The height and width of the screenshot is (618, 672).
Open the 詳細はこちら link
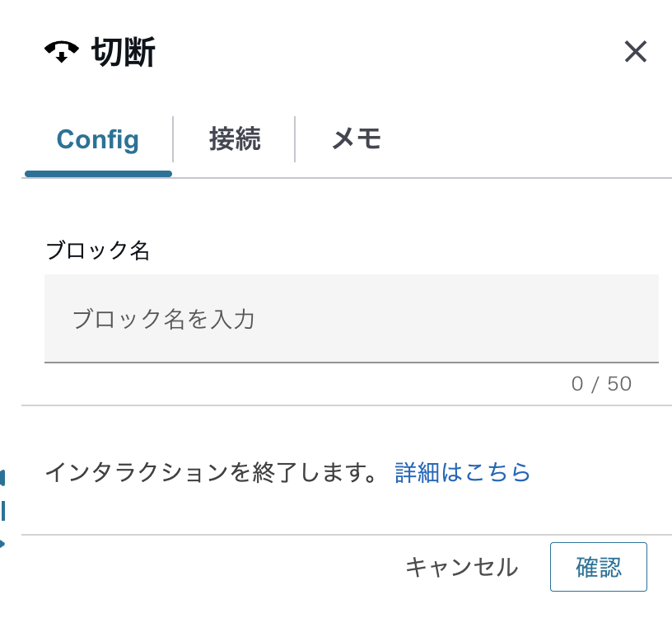pos(463,472)
